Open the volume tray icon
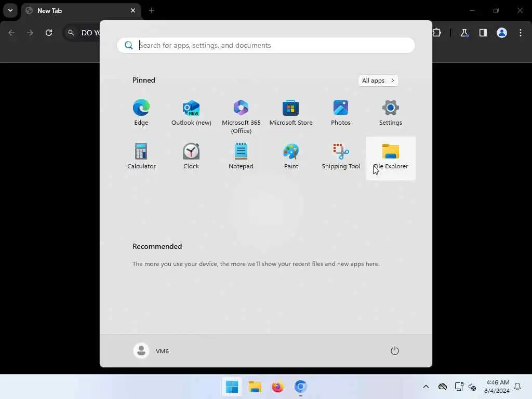 [472, 387]
